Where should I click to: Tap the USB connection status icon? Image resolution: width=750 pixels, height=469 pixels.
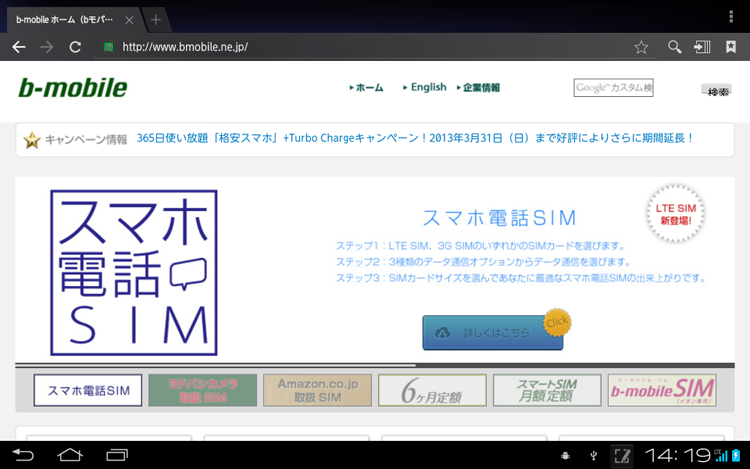pos(594,456)
